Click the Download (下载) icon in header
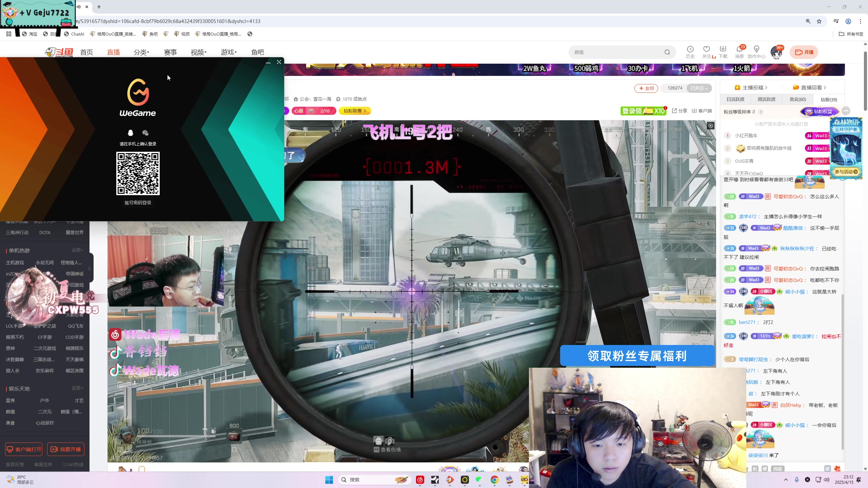Screen dimensions: 868x488 pyautogui.click(x=723, y=52)
